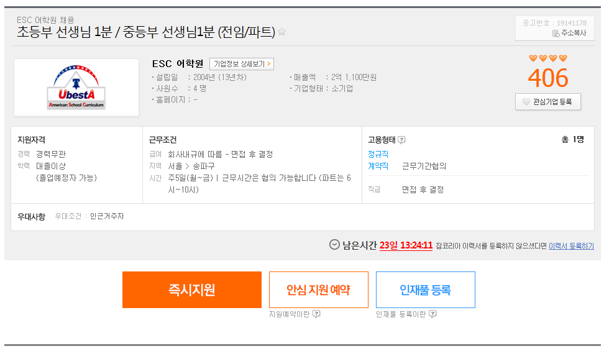Screen dimensions: 604x364
Task: Click the clock icon near 남은시간
Action: coord(334,245)
